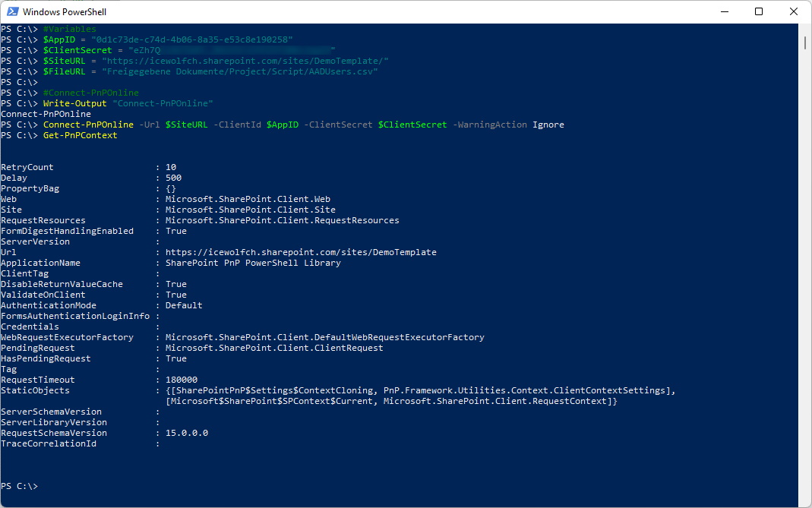Screen dimensions: 812x508
Task: Minimize the PowerShell window
Action: click(x=725, y=11)
